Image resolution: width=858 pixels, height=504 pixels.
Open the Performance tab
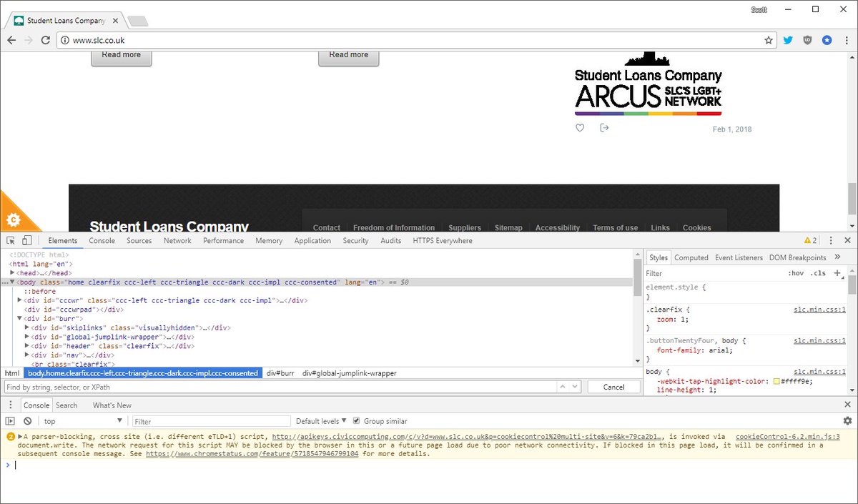point(223,241)
